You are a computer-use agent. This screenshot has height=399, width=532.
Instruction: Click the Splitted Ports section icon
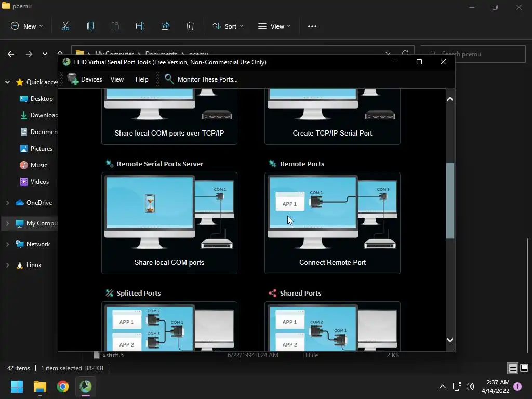[109, 293]
